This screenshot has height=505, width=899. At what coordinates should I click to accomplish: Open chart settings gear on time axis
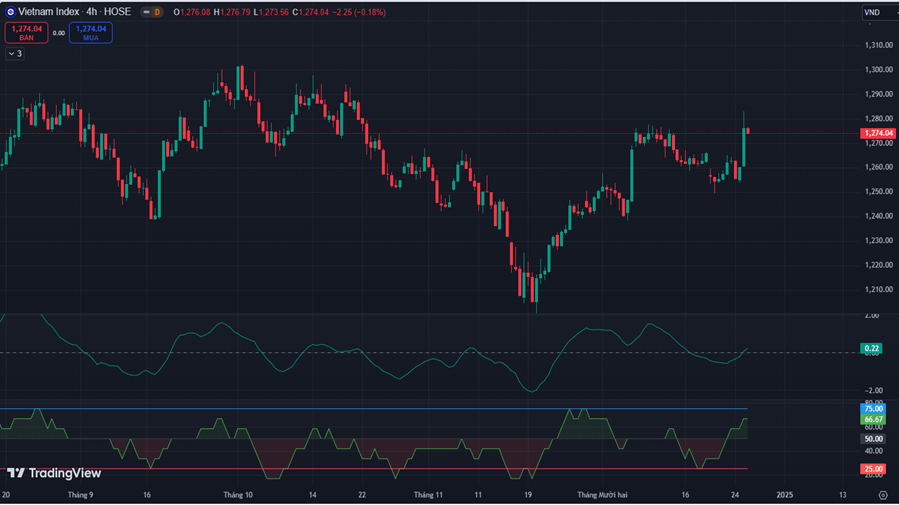coord(882,495)
